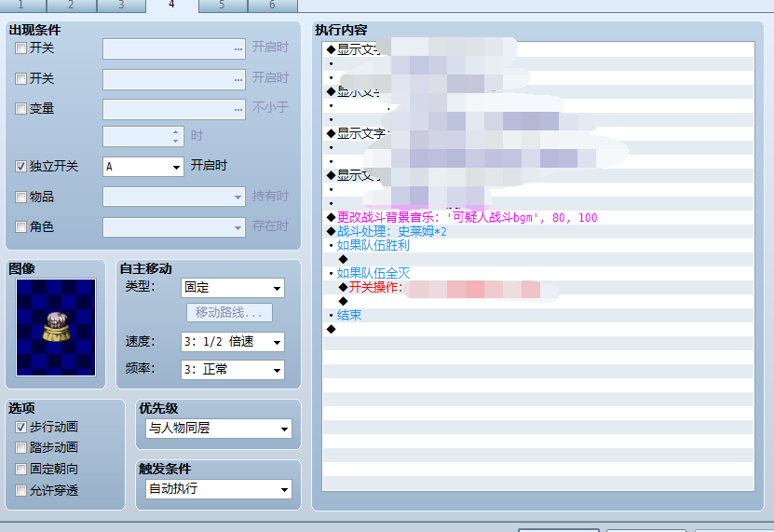This screenshot has width=774, height=532.
Task: Click the variable value spinner arrows
Action: pyautogui.click(x=176, y=136)
